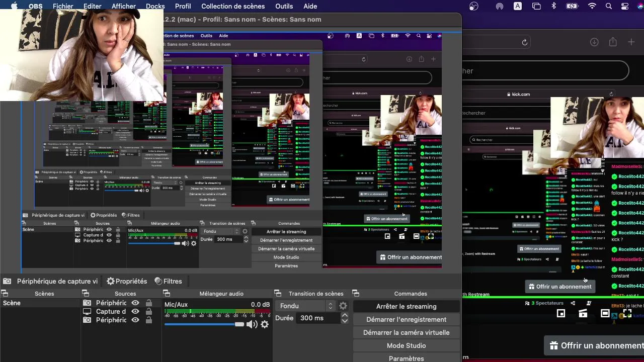Open Filtres for the selected source
644x362 pixels.
[168, 281]
